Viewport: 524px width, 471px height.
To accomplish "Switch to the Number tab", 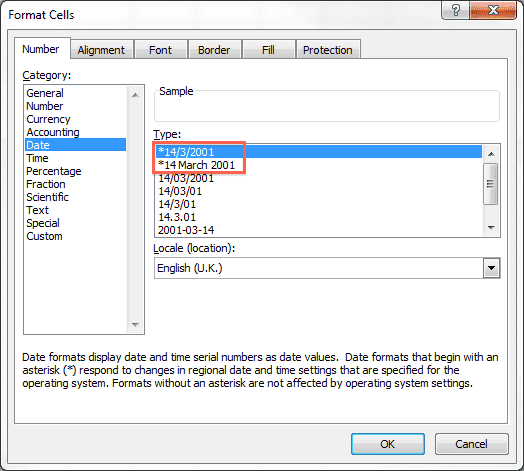I will pos(42,49).
